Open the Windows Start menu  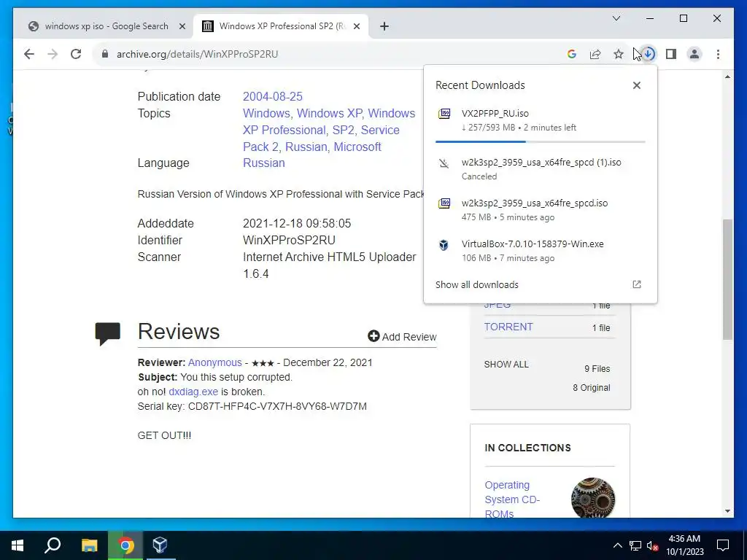[x=18, y=545]
